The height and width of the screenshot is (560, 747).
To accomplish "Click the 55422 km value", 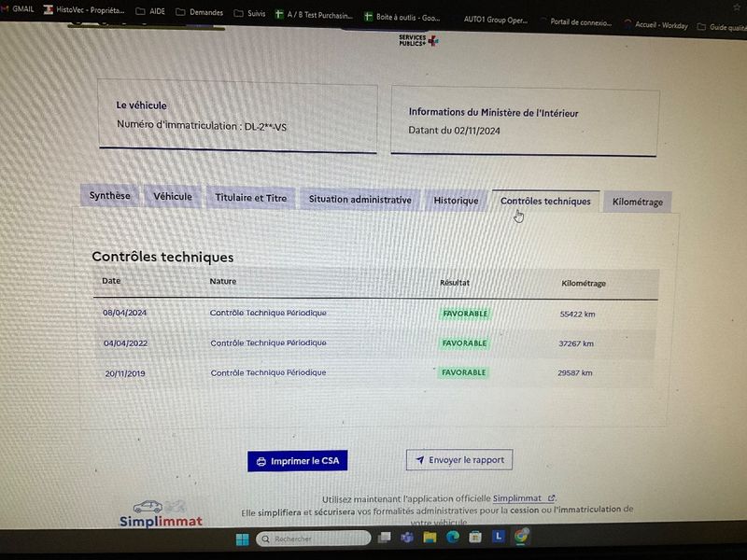I will pyautogui.click(x=577, y=315).
